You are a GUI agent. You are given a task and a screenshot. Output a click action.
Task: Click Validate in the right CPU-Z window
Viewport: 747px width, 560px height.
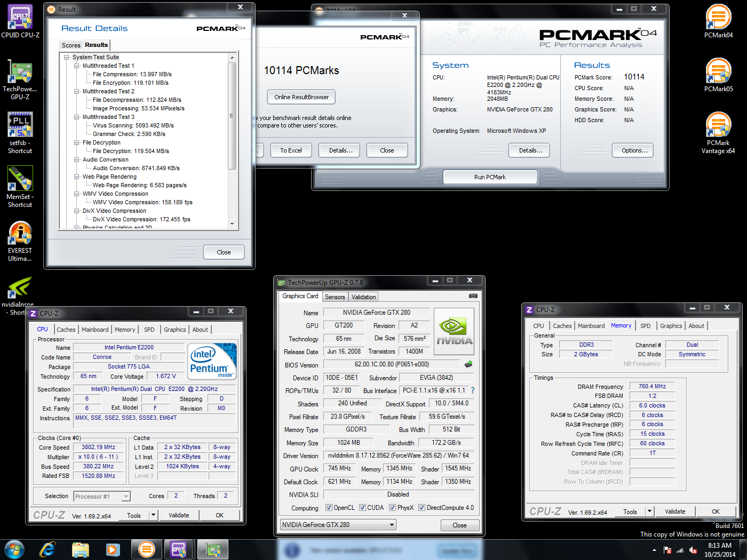pos(675,511)
